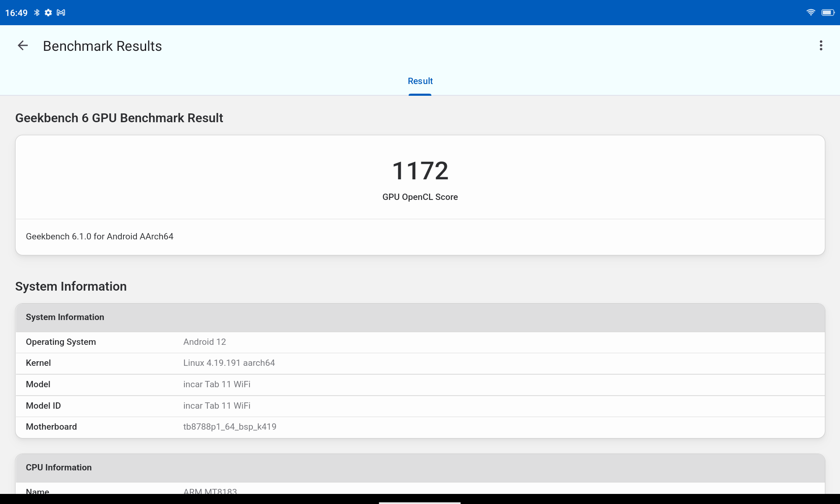Tap the settings gear status icon
The width and height of the screenshot is (840, 504).
[48, 13]
